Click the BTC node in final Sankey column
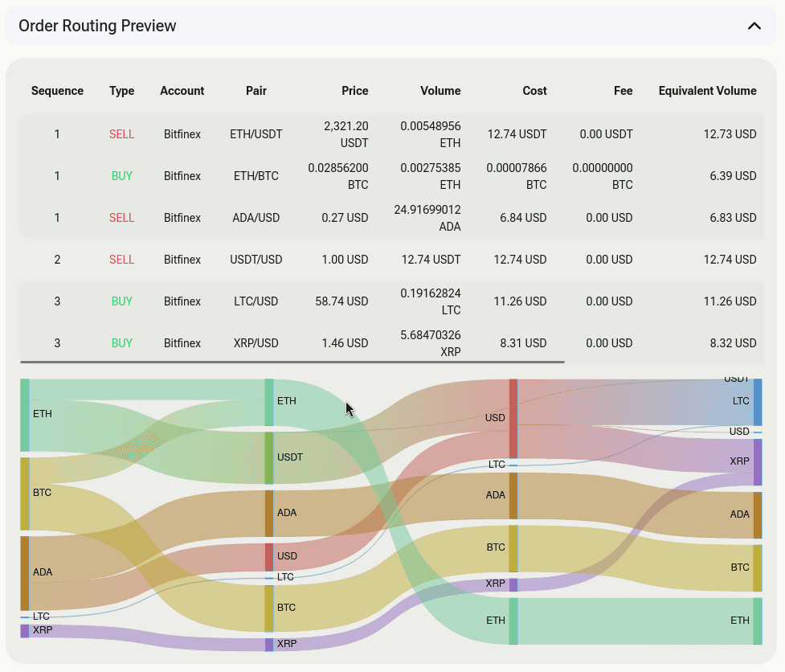785x672 pixels. [x=758, y=568]
